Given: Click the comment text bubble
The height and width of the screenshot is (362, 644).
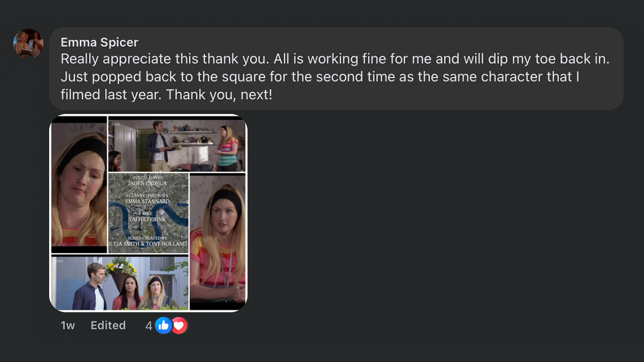Looking at the screenshot, I should coord(336,69).
